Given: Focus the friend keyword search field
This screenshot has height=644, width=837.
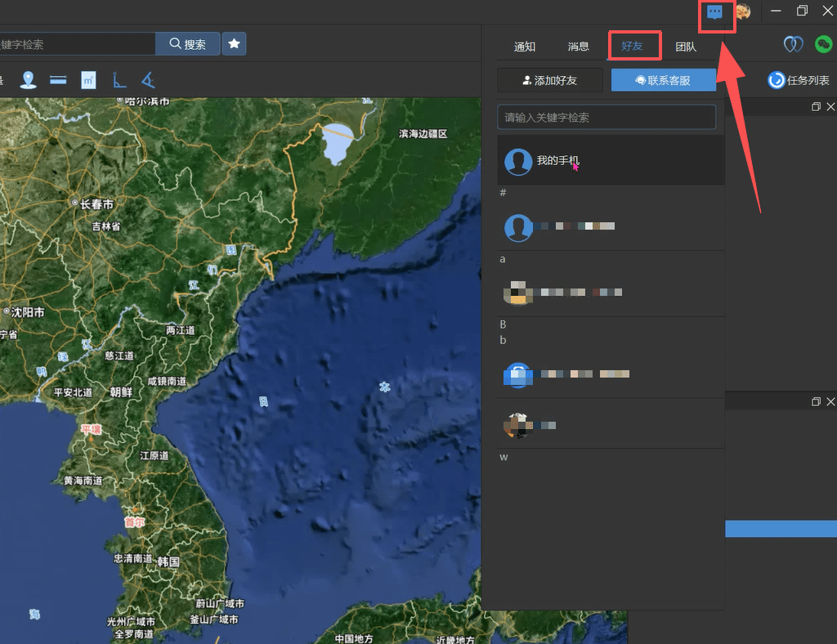Looking at the screenshot, I should coord(606,118).
